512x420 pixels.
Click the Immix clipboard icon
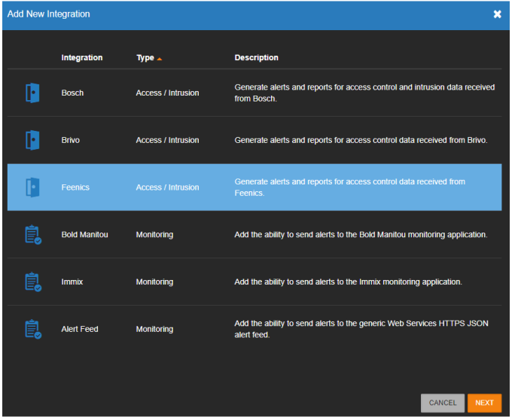click(32, 282)
